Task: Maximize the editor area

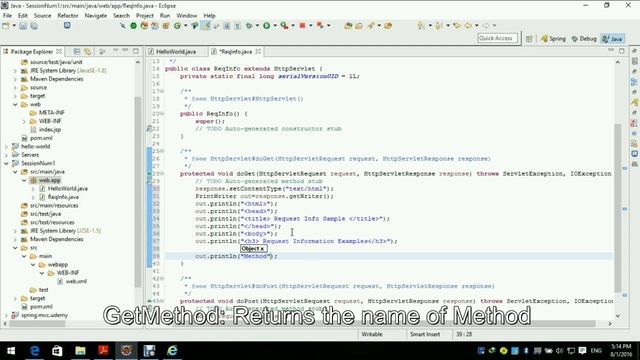Action: tap(622, 51)
